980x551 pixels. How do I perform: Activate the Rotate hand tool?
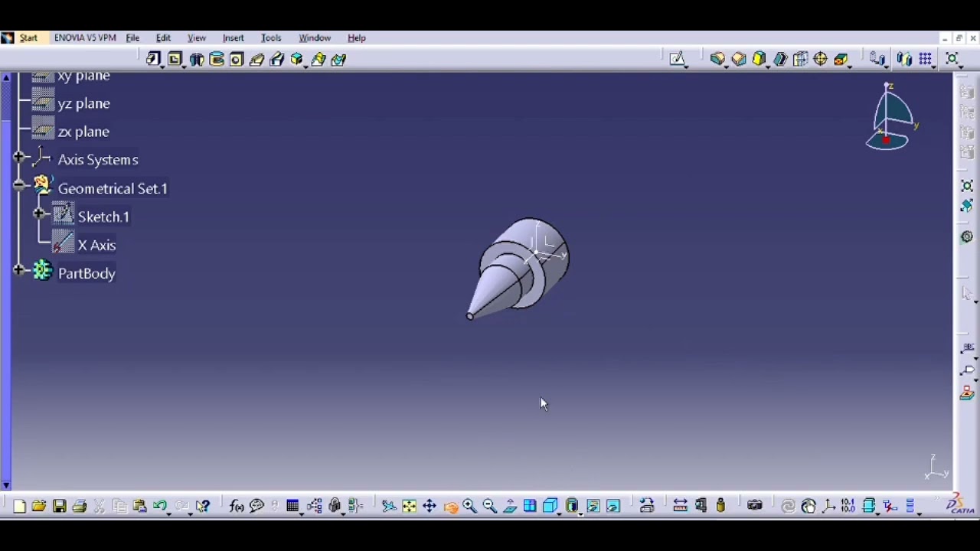coord(451,507)
